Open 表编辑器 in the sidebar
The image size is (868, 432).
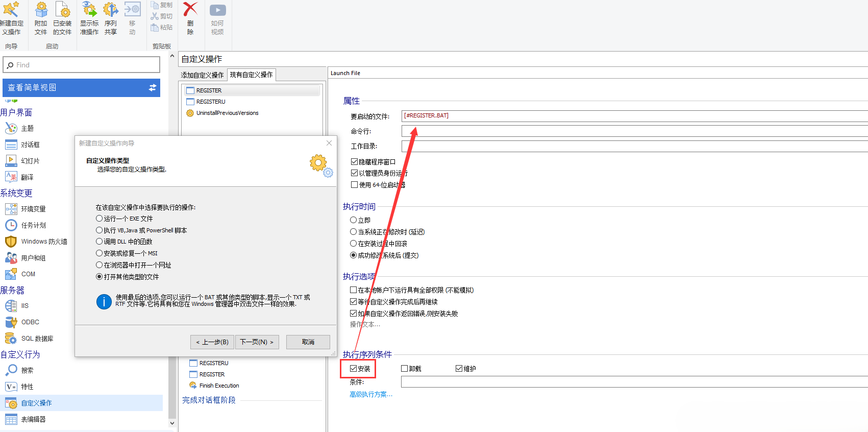click(x=26, y=419)
